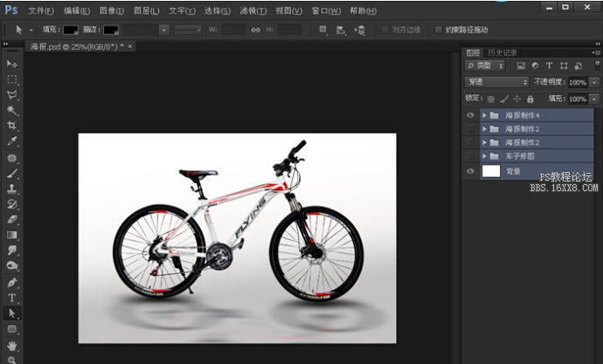Select the Pen tool
The width and height of the screenshot is (603, 364).
tap(12, 283)
